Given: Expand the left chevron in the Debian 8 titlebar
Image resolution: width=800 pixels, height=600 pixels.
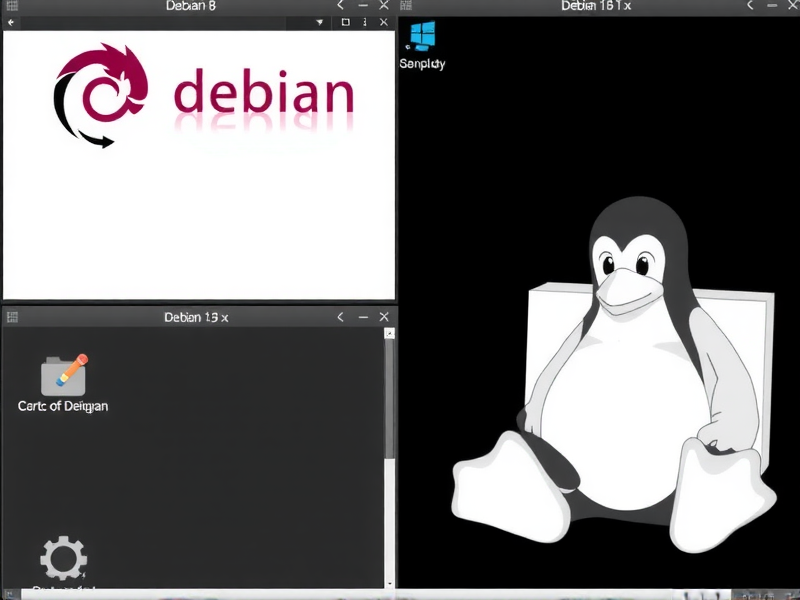Looking at the screenshot, I should [340, 6].
